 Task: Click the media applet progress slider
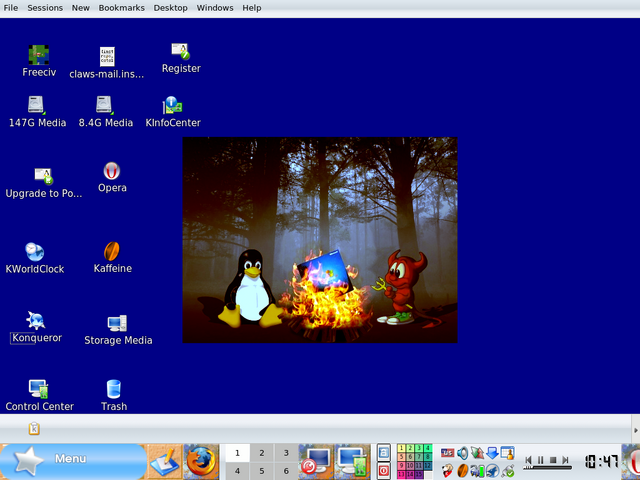coord(547,467)
